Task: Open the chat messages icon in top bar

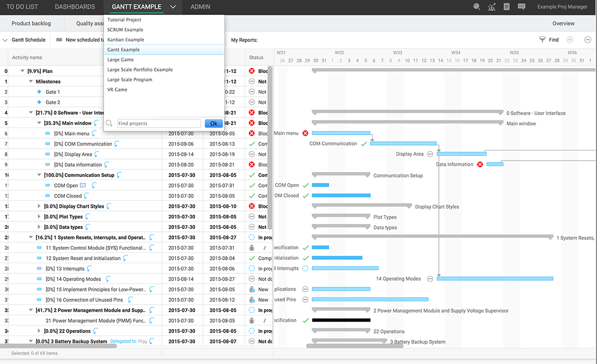Action: coord(522,6)
